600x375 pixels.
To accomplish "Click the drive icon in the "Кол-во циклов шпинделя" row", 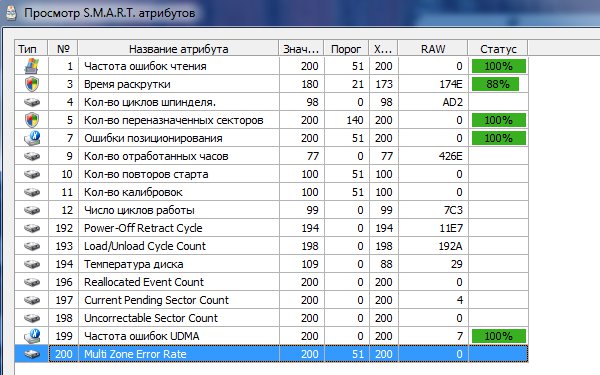I will click(x=32, y=102).
